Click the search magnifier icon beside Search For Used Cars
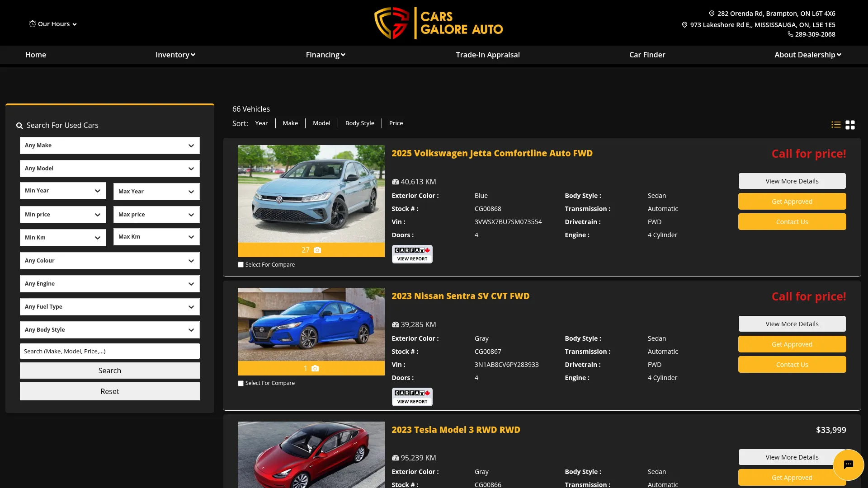Image resolution: width=868 pixels, height=488 pixels. pos(19,126)
